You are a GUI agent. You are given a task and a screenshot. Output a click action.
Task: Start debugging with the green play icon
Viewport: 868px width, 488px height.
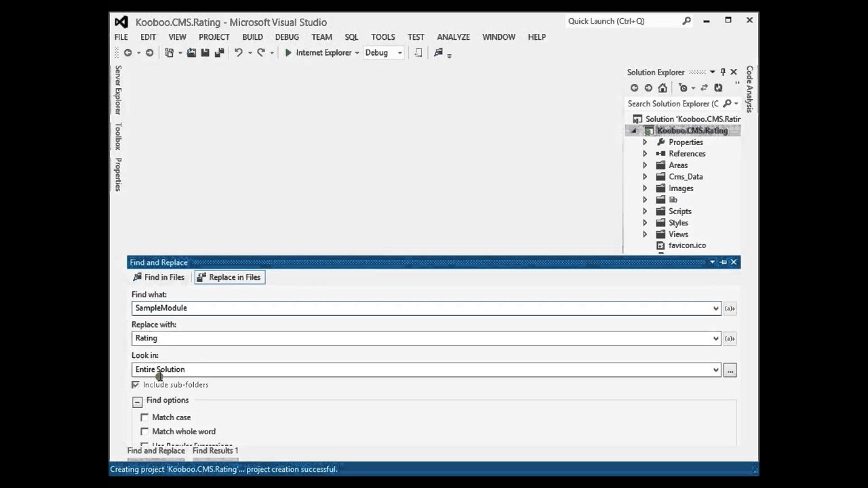point(288,53)
